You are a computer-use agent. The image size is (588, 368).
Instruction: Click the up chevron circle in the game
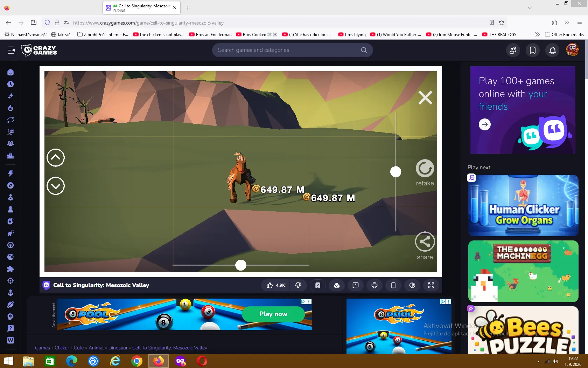point(56,158)
